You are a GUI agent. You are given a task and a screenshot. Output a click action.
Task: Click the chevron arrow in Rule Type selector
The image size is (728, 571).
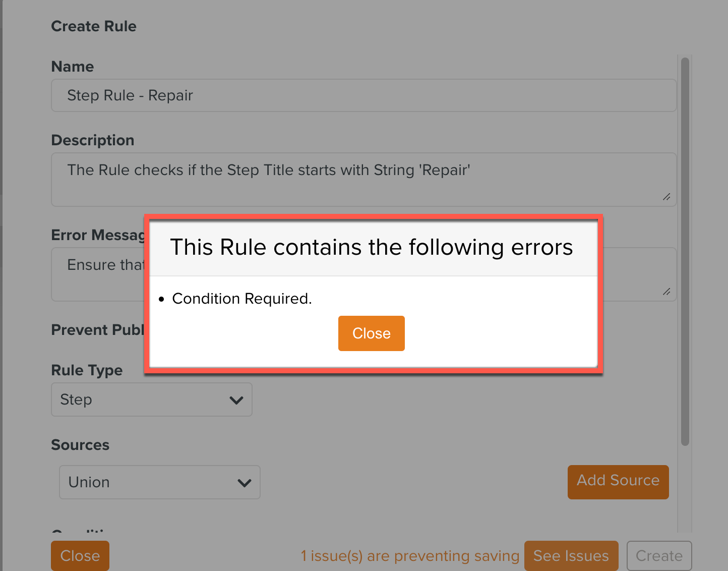point(236,400)
